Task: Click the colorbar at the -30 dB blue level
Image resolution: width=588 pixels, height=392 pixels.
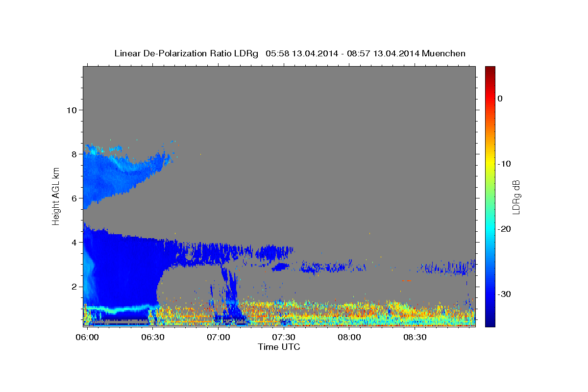Action: point(490,294)
